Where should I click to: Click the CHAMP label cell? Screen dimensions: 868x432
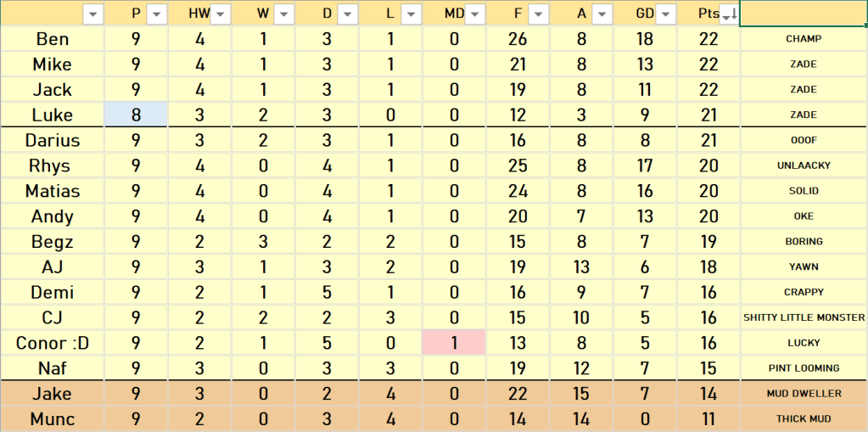[803, 39]
